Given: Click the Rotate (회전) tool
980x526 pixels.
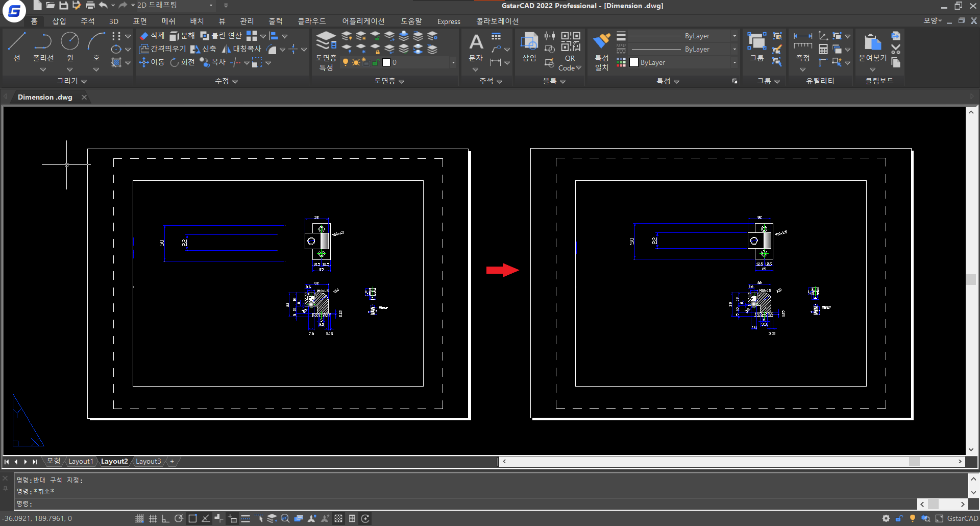Looking at the screenshot, I should [x=182, y=62].
